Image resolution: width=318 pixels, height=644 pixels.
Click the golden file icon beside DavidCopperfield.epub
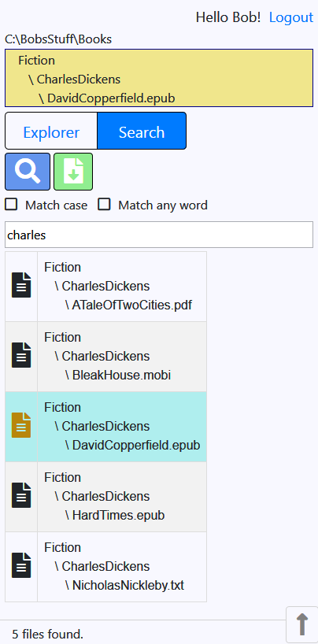pos(21,425)
